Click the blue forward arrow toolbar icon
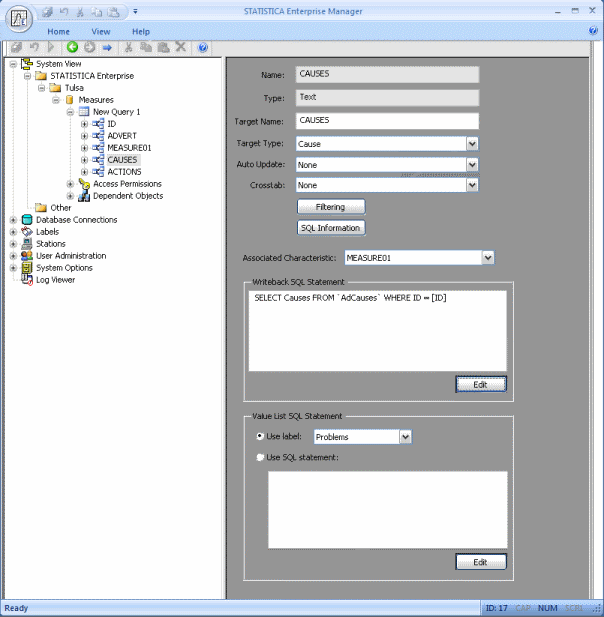Viewport: 604px width, 617px height. click(x=107, y=48)
